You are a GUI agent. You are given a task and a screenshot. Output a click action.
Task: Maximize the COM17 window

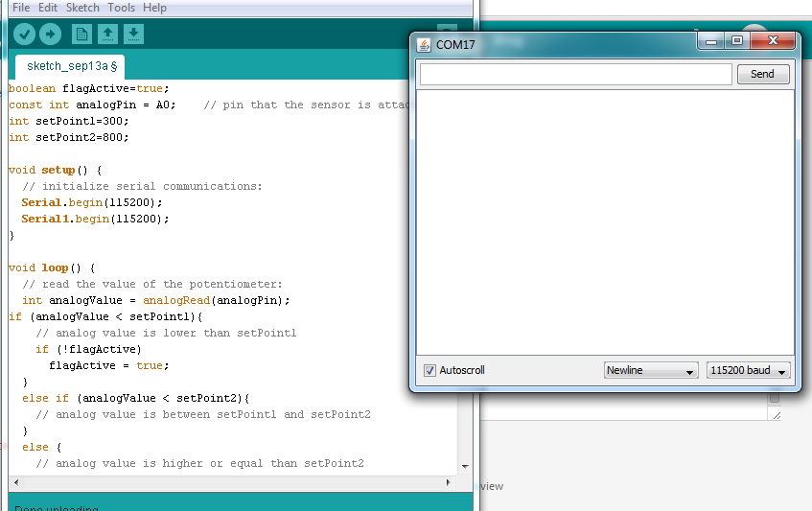737,41
